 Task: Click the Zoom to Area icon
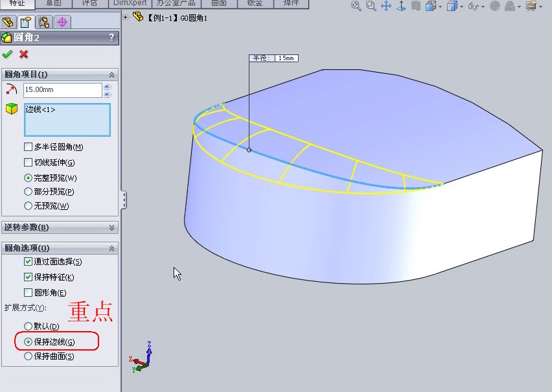point(371,6)
